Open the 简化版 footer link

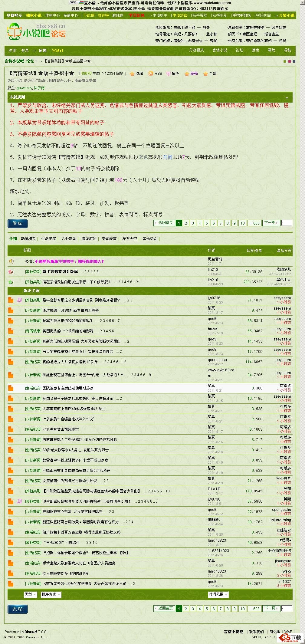click(275, 632)
